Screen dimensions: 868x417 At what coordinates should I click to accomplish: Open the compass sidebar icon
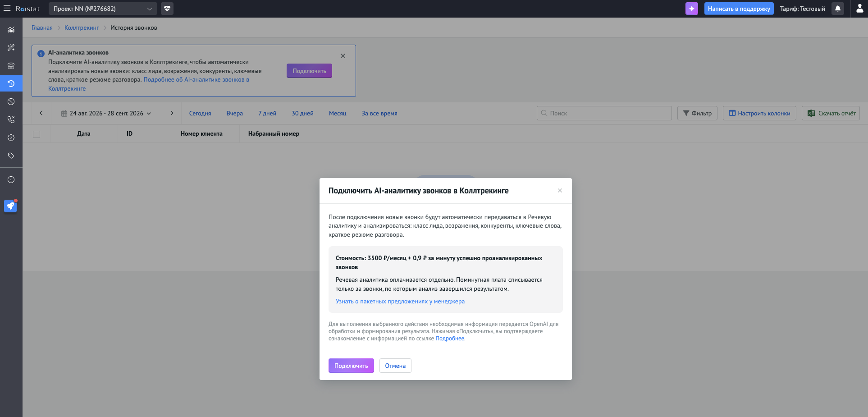[11, 138]
